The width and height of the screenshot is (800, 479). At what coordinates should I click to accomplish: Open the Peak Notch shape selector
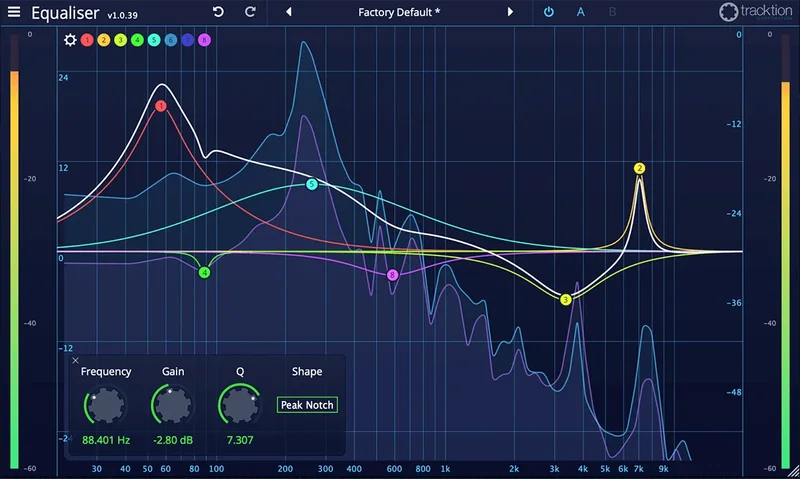click(307, 405)
